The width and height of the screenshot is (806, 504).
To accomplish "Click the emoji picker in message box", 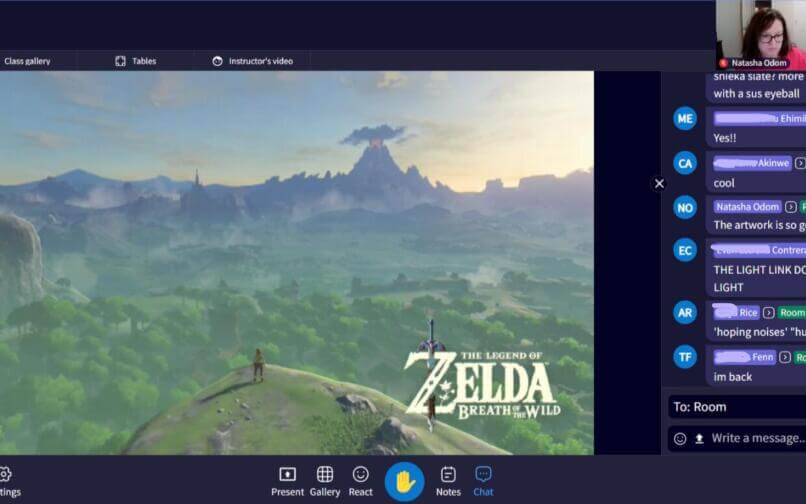I will coord(680,439).
